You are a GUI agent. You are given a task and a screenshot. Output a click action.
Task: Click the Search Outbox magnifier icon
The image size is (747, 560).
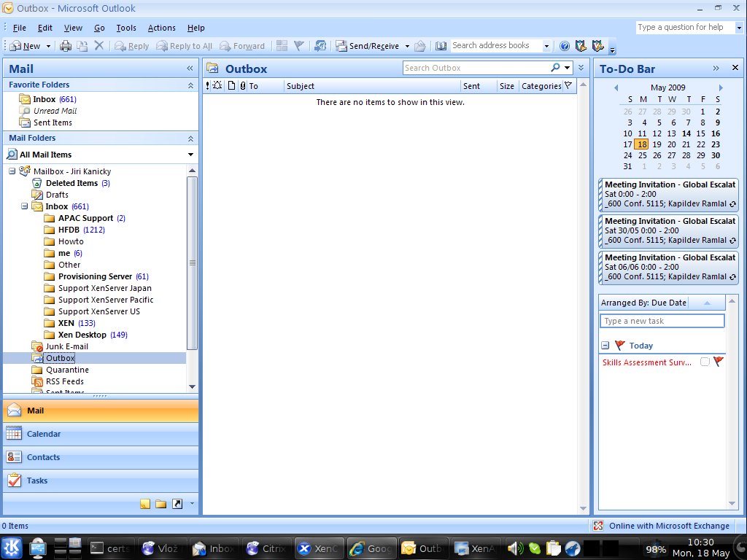(555, 68)
